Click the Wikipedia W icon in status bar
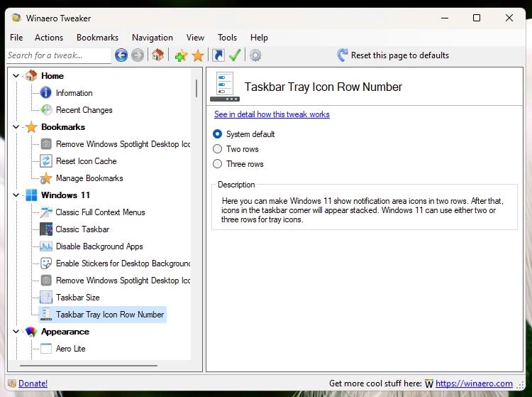532x397 pixels. coord(429,384)
